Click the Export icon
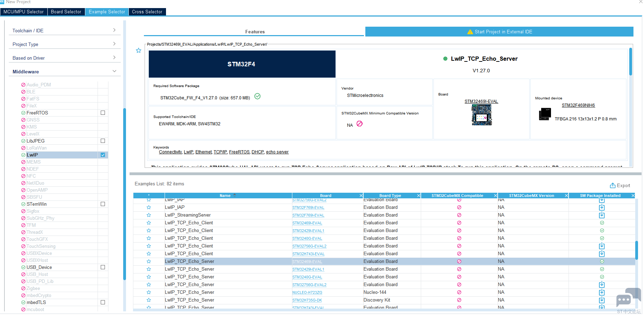The height and width of the screenshot is (317, 644). [612, 185]
